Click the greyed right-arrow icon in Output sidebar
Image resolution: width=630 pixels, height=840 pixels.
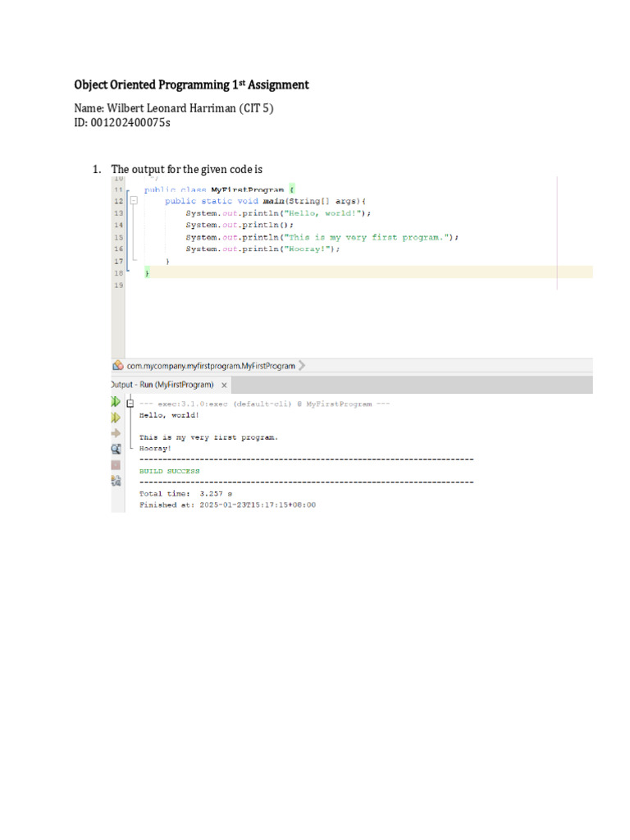pyautogui.click(x=116, y=433)
